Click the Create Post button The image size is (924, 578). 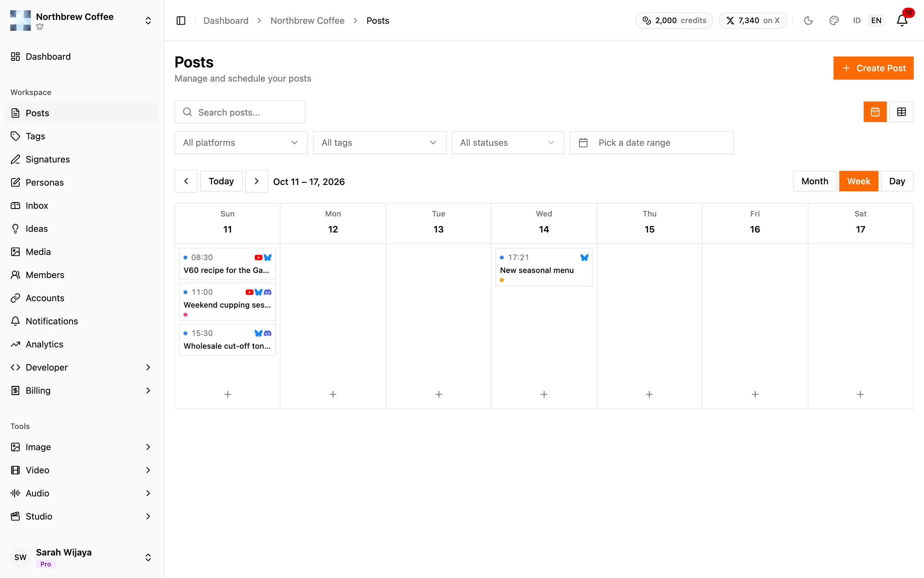coord(873,68)
